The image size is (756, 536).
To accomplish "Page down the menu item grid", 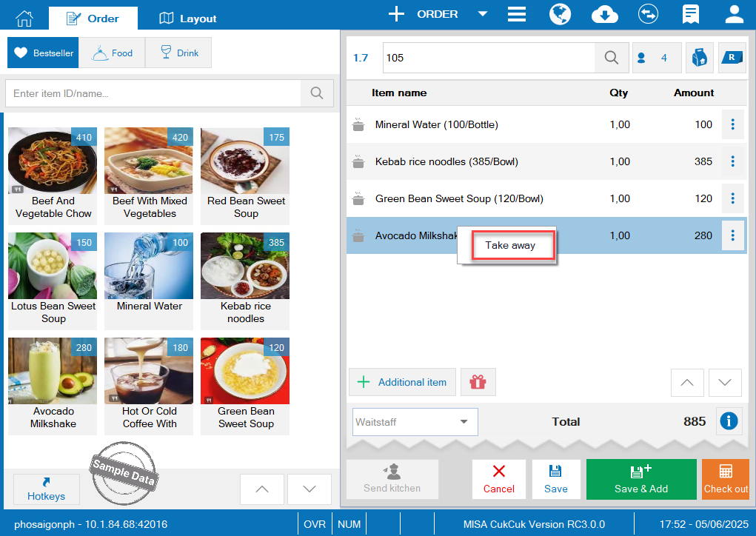I will (310, 489).
